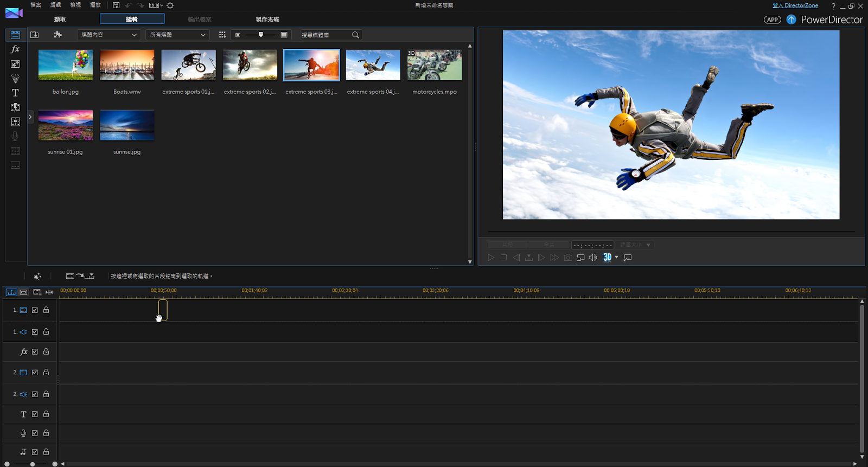
Task: Take a snapshot with the camera icon
Action: pos(568,258)
